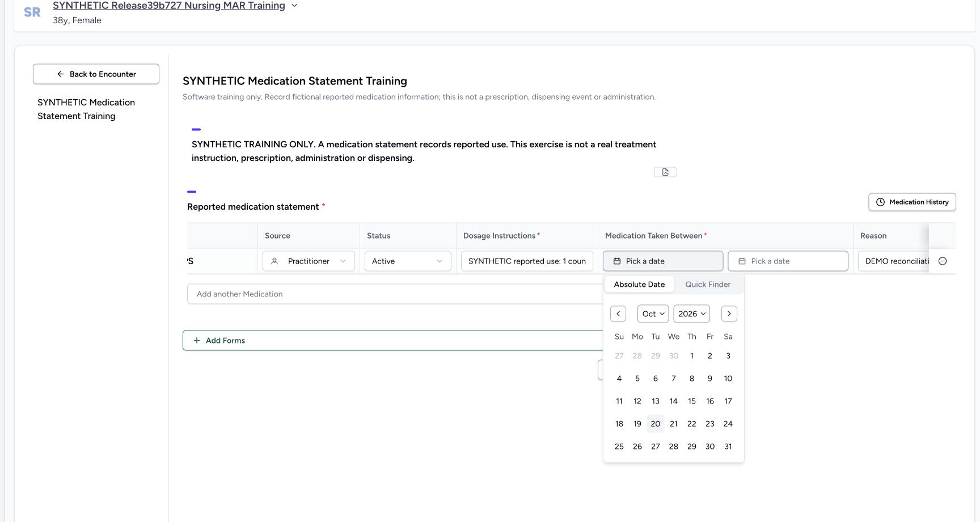980x522 pixels.
Task: Open the Oct month dropdown
Action: pos(653,314)
